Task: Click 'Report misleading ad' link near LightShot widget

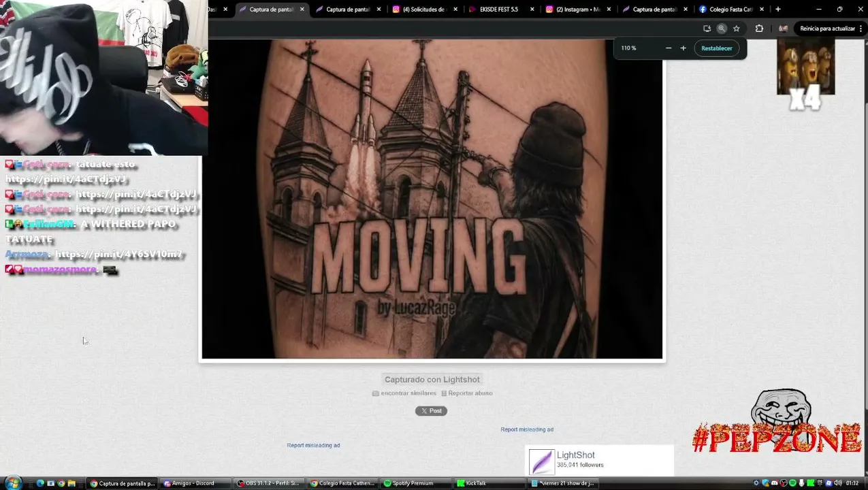Action: (x=527, y=429)
